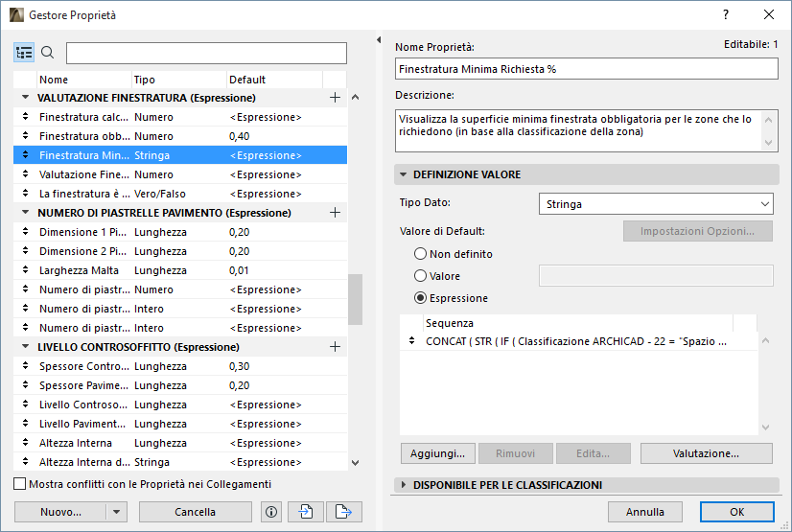Add property to VALUTAZIONE FINESTRATURA group
This screenshot has width=792, height=532.
coord(335,98)
